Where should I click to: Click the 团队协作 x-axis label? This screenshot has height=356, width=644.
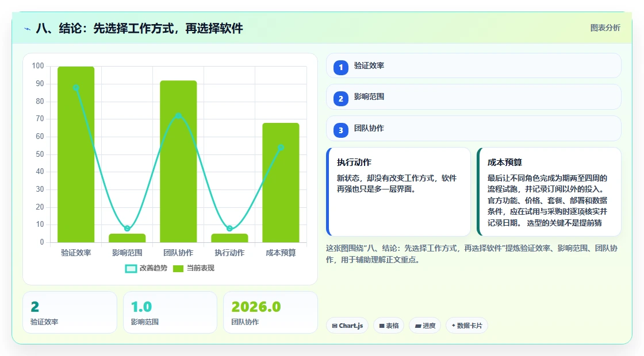(x=178, y=253)
